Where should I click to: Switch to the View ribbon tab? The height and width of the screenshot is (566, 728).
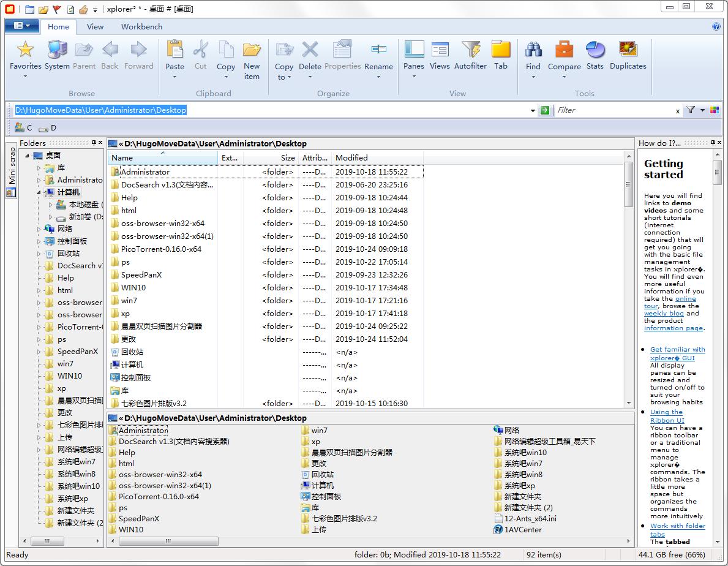pos(95,27)
